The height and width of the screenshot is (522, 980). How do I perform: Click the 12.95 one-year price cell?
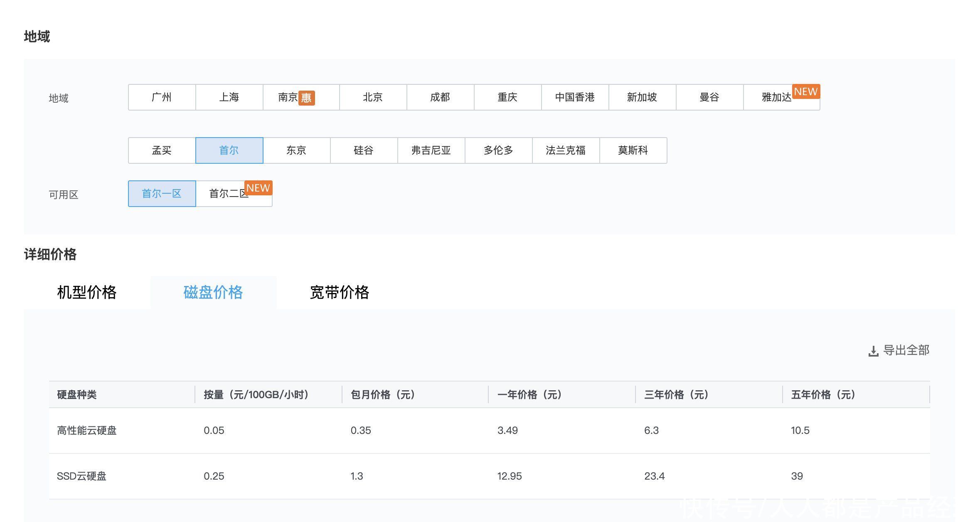[510, 476]
